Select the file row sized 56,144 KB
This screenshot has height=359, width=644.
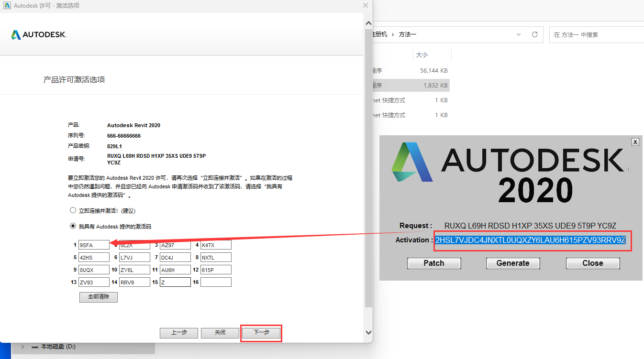[411, 70]
